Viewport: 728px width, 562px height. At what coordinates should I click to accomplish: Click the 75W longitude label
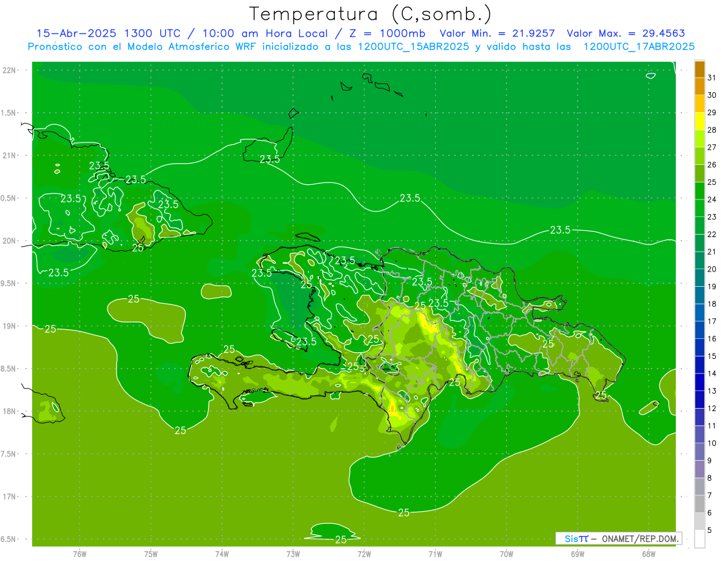pos(151,554)
